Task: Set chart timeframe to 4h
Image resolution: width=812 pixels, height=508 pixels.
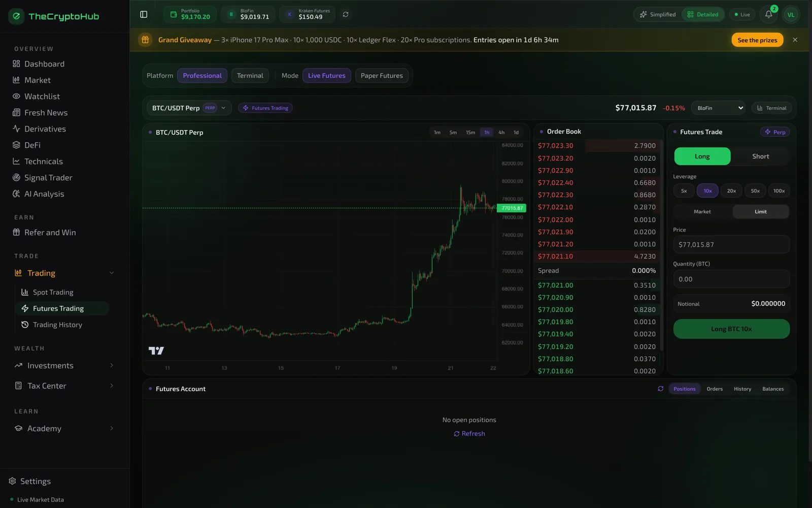Action: (501, 133)
